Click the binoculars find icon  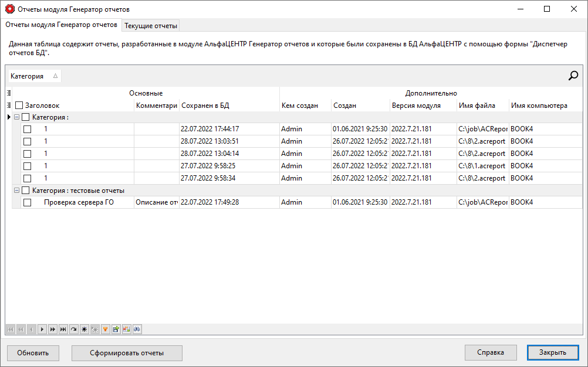tap(137, 329)
